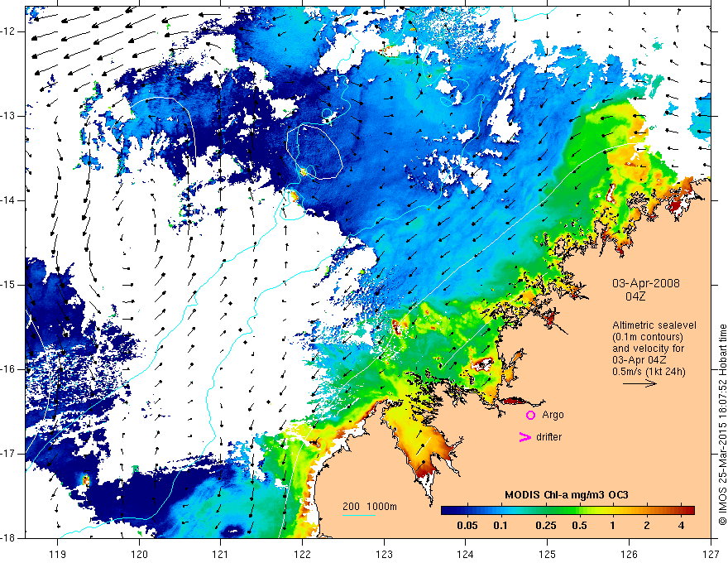The width and height of the screenshot is (728, 563).
Task: Click the '-18' latitude axis label
Action: (8, 538)
